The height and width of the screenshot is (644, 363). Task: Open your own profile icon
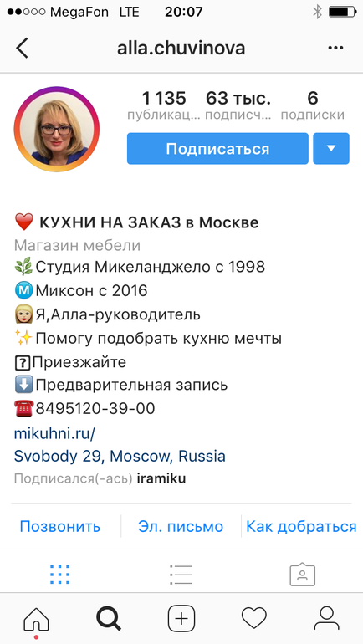[x=326, y=619]
